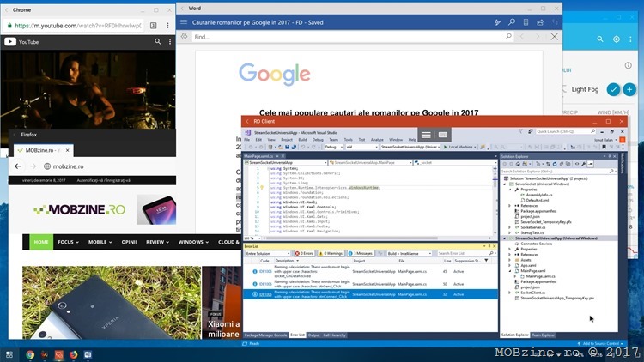Open the _socket member dropdown

tap(455, 162)
